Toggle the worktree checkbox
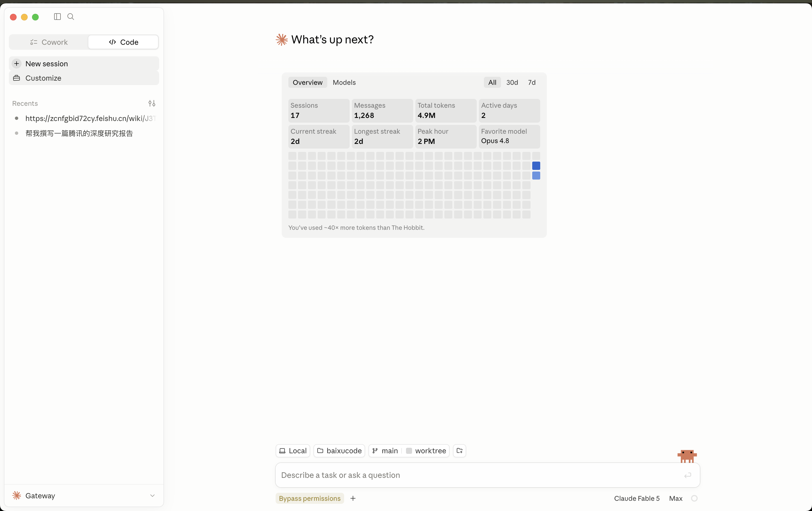The image size is (812, 511). coord(409,451)
